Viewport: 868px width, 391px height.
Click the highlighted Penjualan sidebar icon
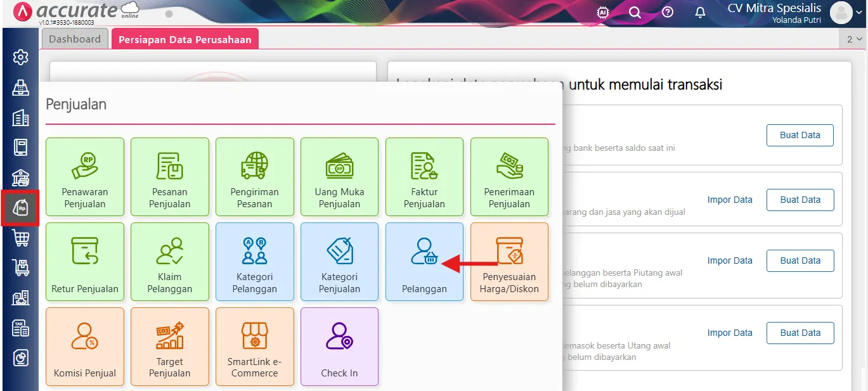pos(20,208)
